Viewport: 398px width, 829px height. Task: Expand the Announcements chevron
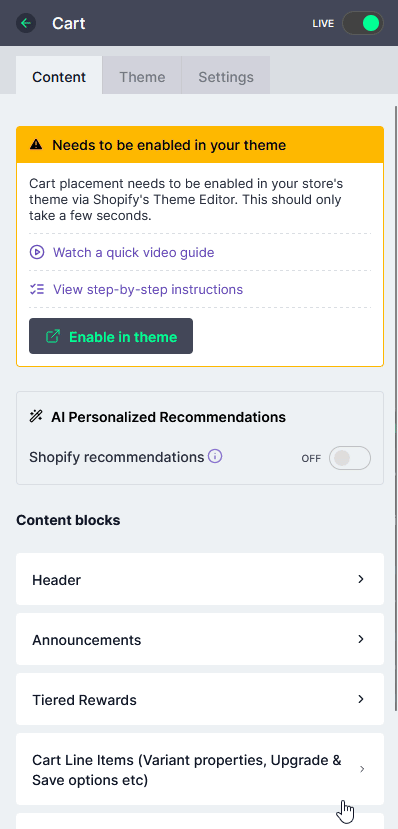[361, 639]
